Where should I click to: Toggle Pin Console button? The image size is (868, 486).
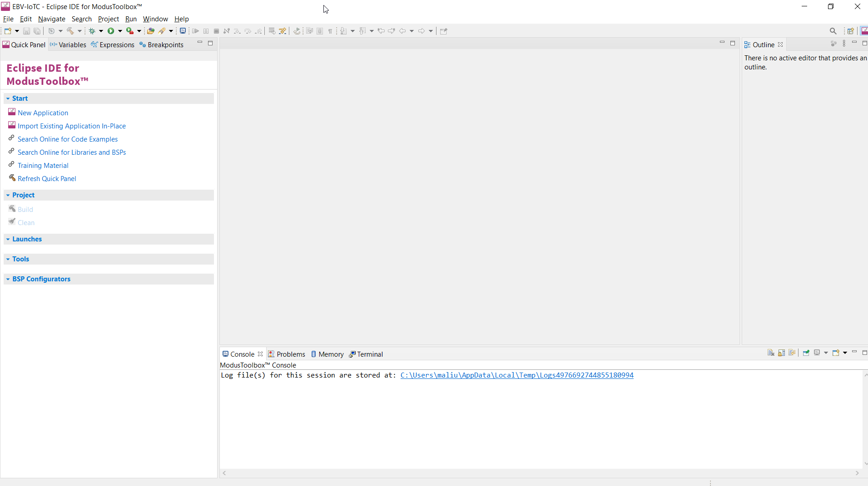(x=806, y=353)
